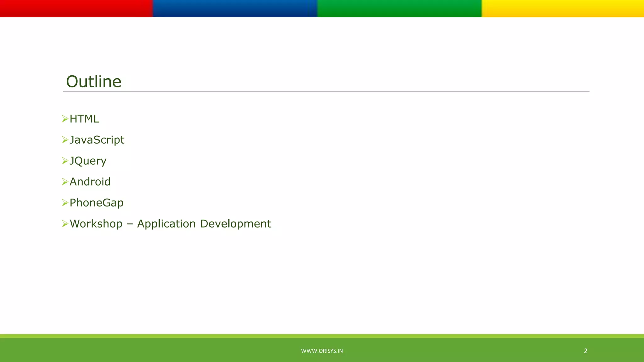The width and height of the screenshot is (644, 362).
Task: Click the Outline slide title
Action: 93,82
